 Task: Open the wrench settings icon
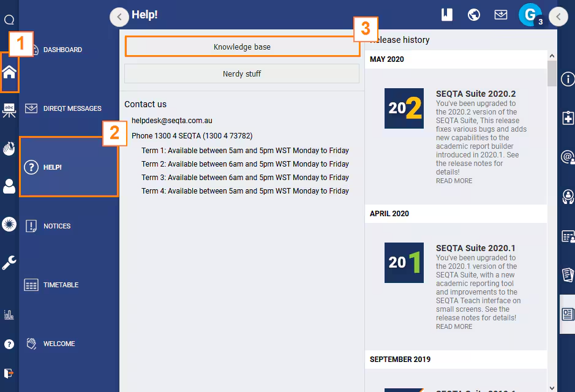coord(9,263)
